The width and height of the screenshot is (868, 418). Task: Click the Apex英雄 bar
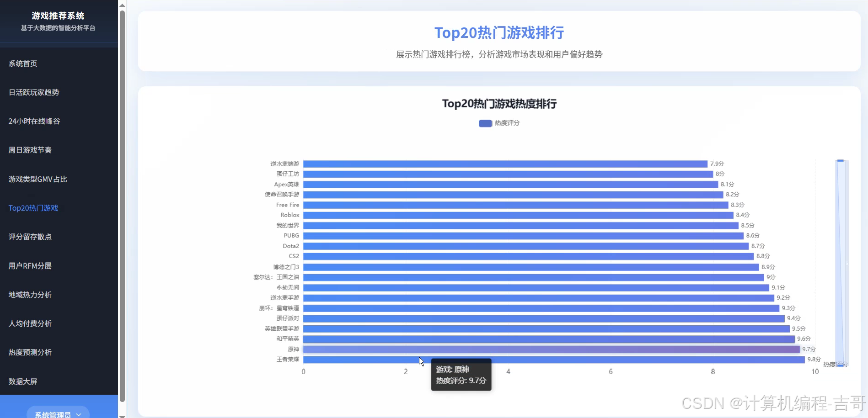click(510, 185)
